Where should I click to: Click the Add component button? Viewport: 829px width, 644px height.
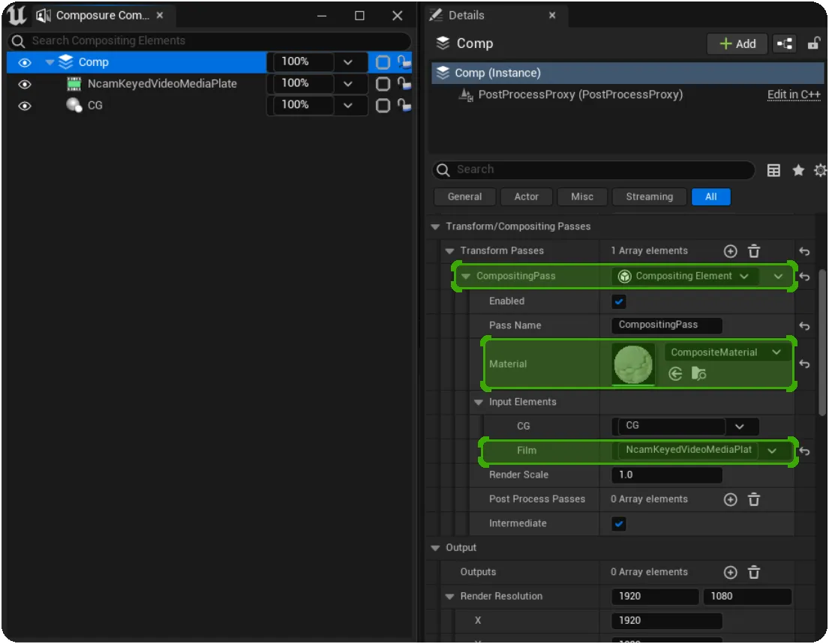point(737,43)
